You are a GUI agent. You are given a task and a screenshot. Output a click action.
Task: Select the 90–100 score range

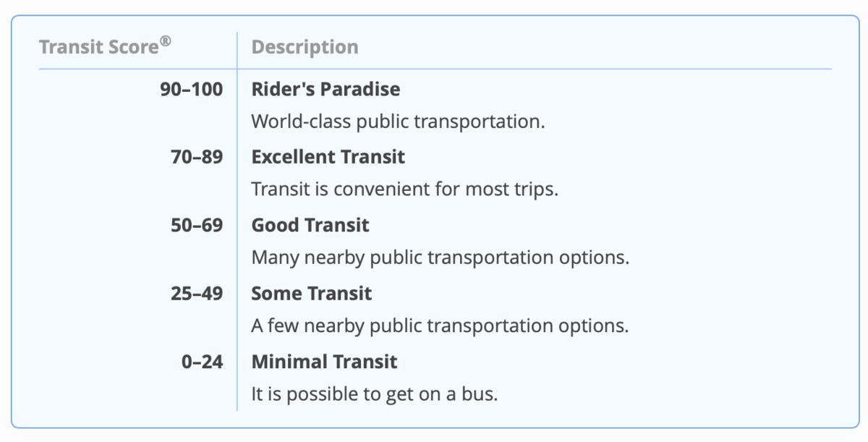coord(192,90)
